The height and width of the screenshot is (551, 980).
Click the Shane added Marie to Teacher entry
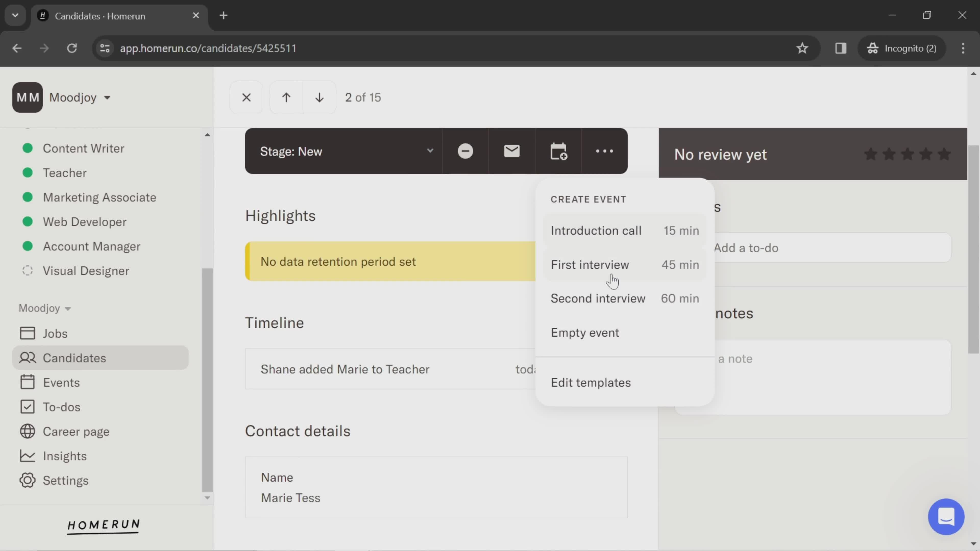390,369
